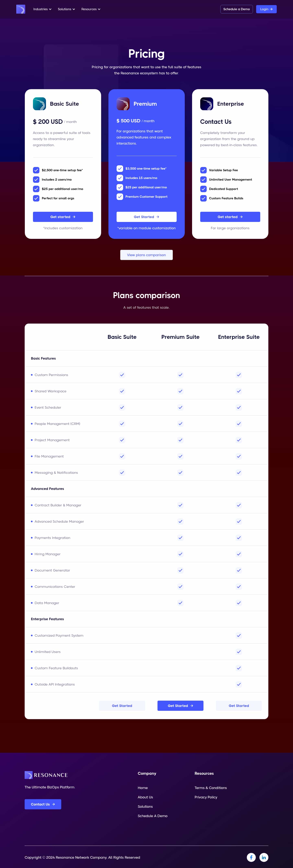Click Get Started under Premium Suite column
This screenshot has width=293, height=868.
click(x=180, y=706)
